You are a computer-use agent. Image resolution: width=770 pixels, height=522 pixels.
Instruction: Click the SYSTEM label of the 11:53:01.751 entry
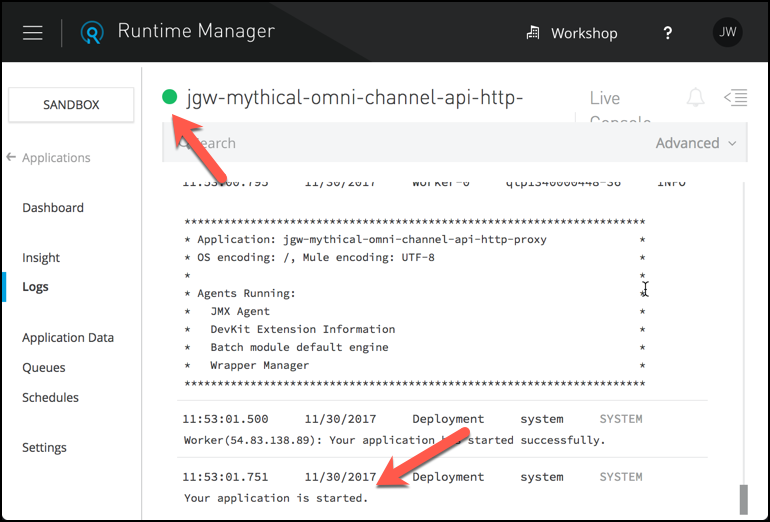(x=621, y=477)
